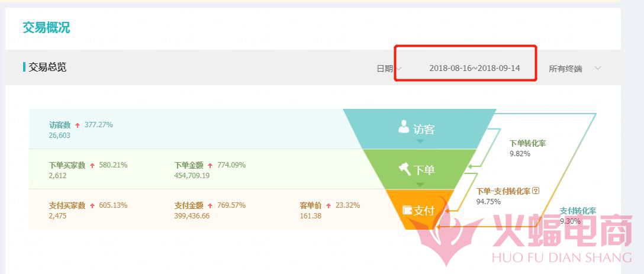Open the date range 2018-08-16~2018-09-14 picker
This screenshot has width=644, height=274.
click(474, 68)
